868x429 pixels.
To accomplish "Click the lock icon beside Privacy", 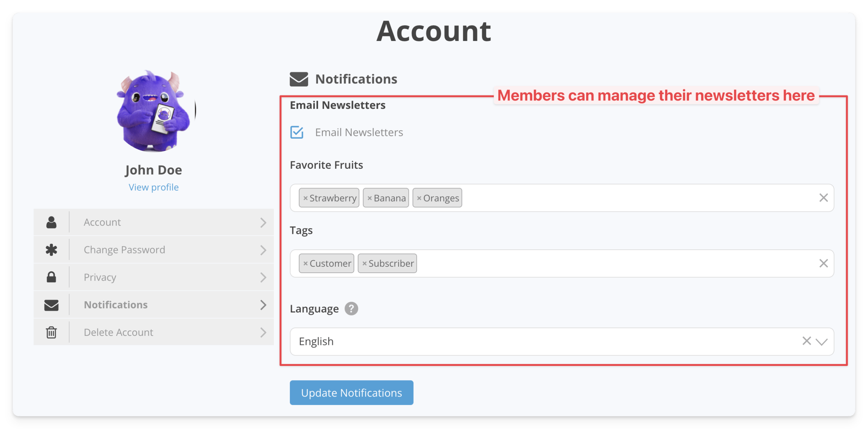I will coord(51,277).
